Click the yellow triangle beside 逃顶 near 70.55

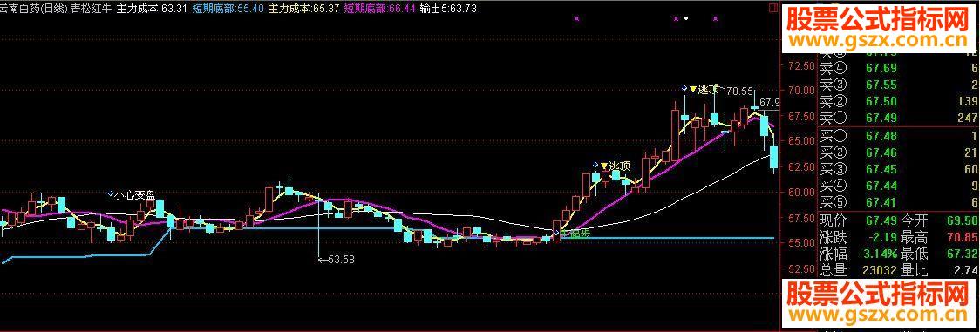tap(692, 89)
